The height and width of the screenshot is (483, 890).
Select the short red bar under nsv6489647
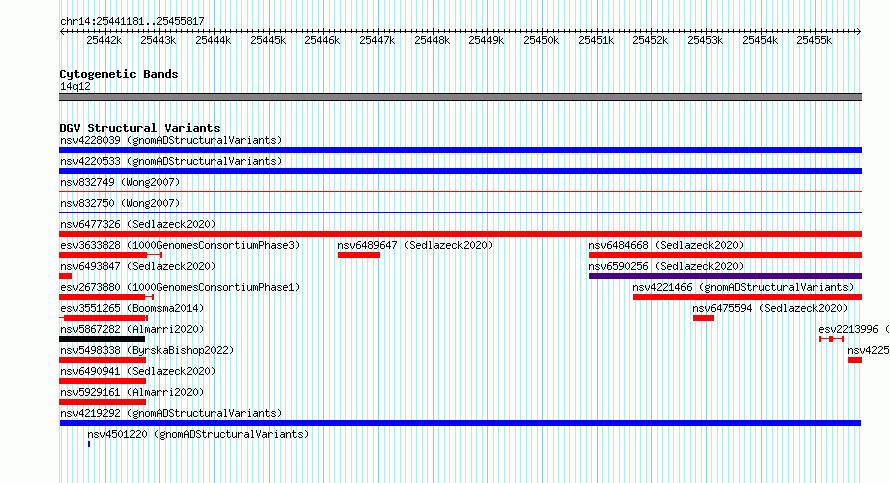[359, 255]
